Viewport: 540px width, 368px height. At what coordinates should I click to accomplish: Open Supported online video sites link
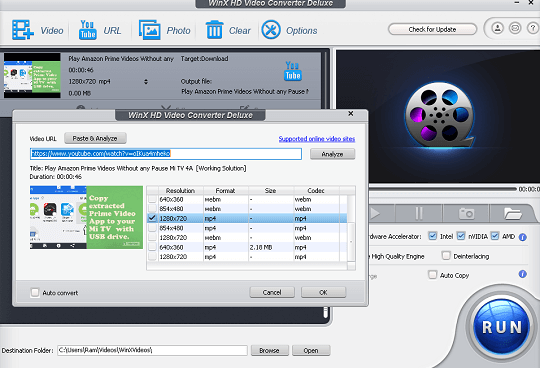point(316,138)
